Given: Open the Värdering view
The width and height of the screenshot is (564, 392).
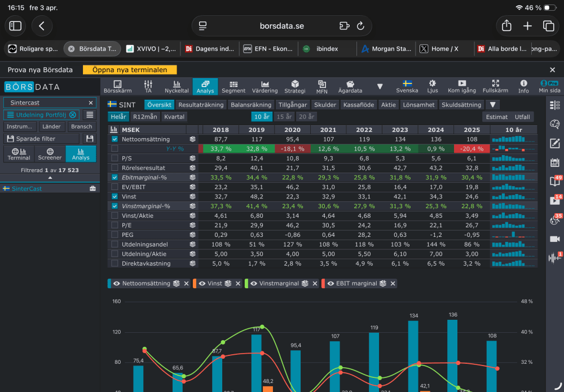Looking at the screenshot, I should (265, 87).
